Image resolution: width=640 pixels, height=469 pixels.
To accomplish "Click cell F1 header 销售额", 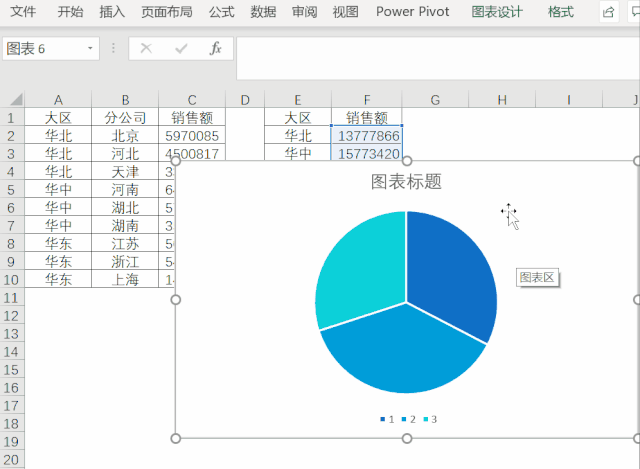I will pyautogui.click(x=367, y=118).
